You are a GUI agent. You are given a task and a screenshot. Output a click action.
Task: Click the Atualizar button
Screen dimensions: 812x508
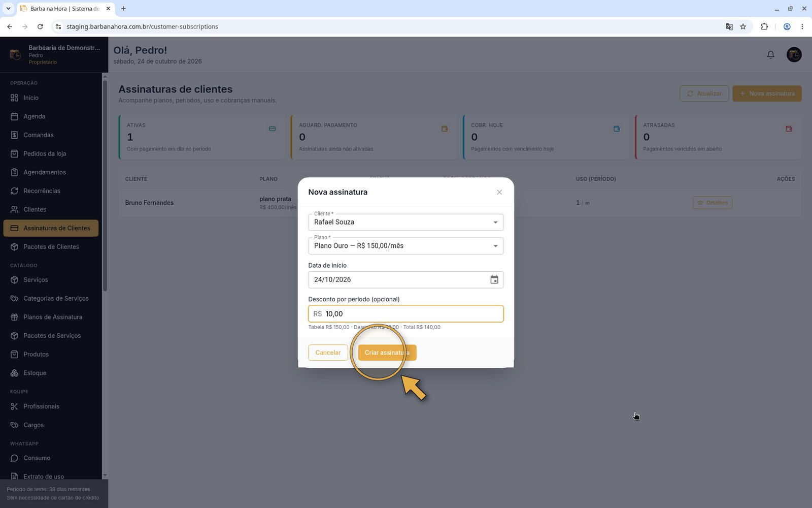704,93
